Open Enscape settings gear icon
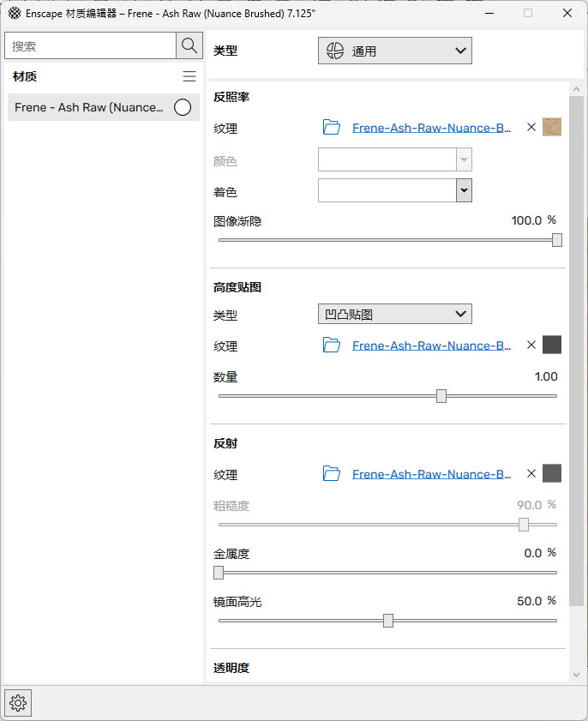Viewport: 588px width, 721px height. [18, 703]
